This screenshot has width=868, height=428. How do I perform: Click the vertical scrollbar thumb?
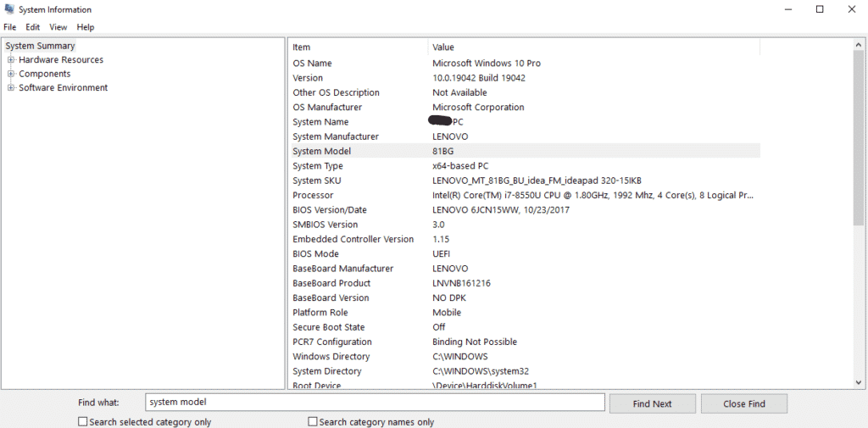tap(858, 138)
